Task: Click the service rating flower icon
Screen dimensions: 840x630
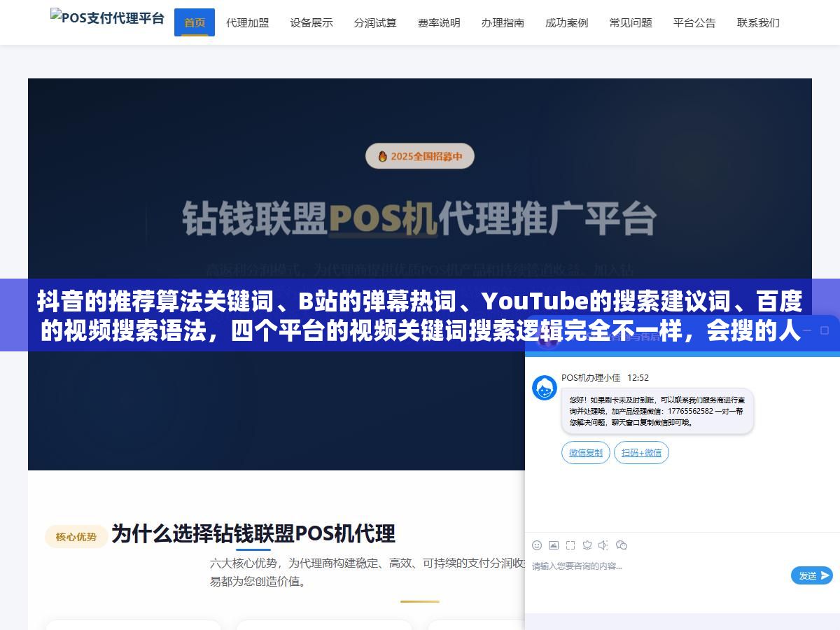Action: pyautogui.click(x=587, y=545)
